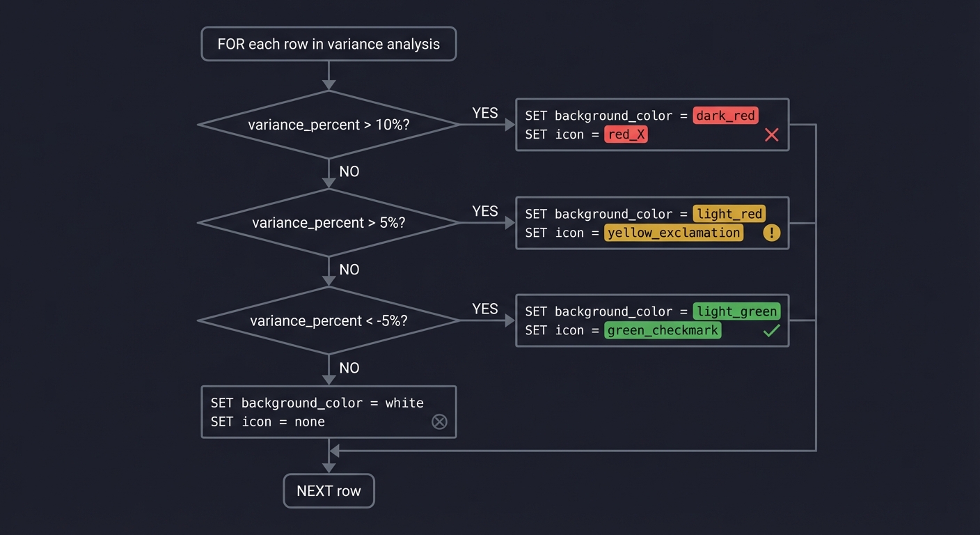Select the light_green color swatch
The width and height of the screenshot is (980, 535).
click(736, 311)
